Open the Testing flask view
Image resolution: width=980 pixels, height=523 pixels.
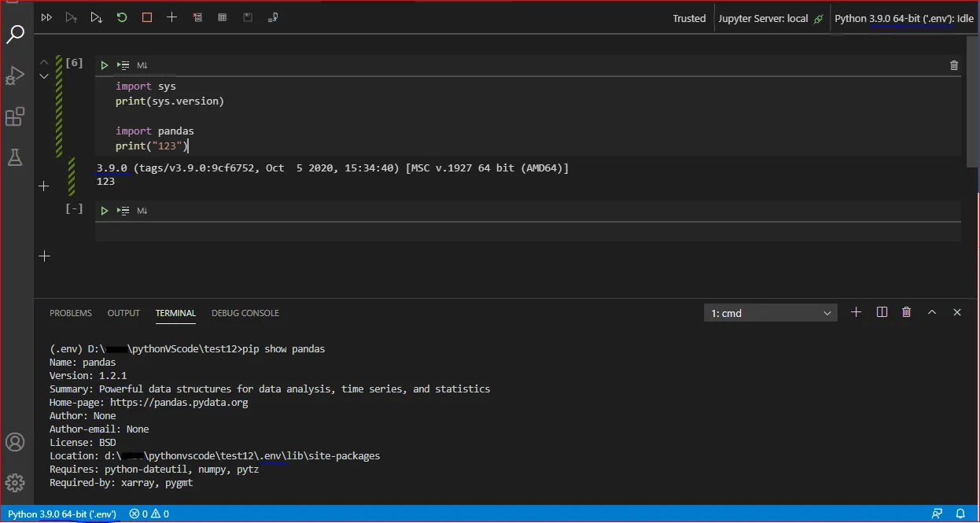[x=15, y=157]
